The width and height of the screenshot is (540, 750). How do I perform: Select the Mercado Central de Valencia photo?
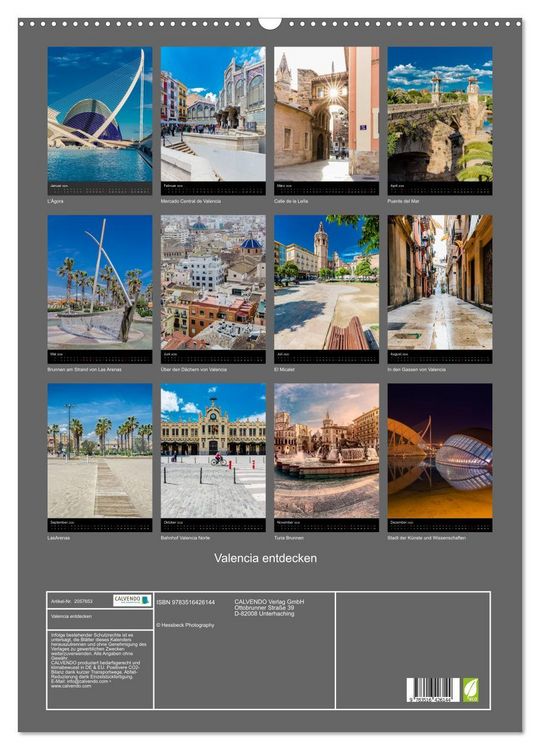point(213,114)
